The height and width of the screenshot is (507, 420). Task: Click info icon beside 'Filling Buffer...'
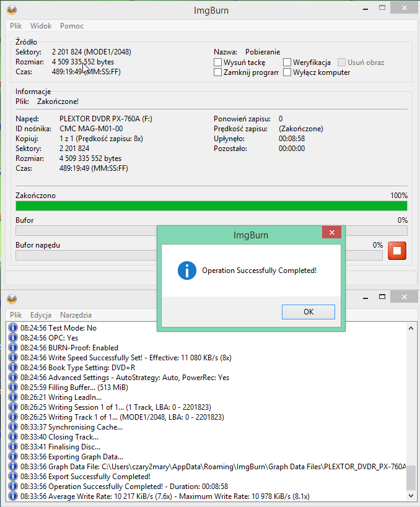click(x=13, y=388)
